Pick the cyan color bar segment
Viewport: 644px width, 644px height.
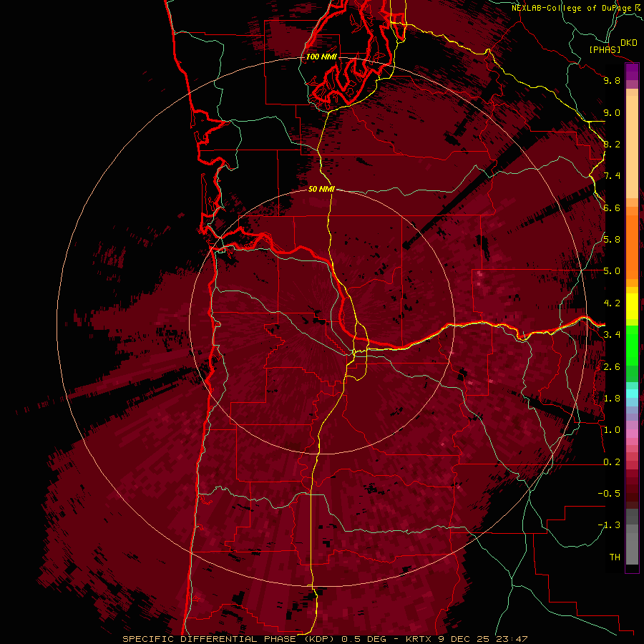click(632, 394)
